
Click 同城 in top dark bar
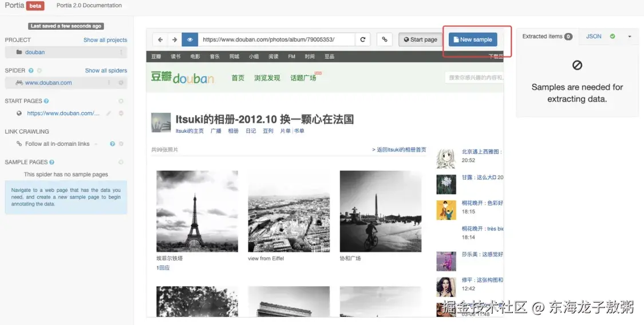pos(234,57)
